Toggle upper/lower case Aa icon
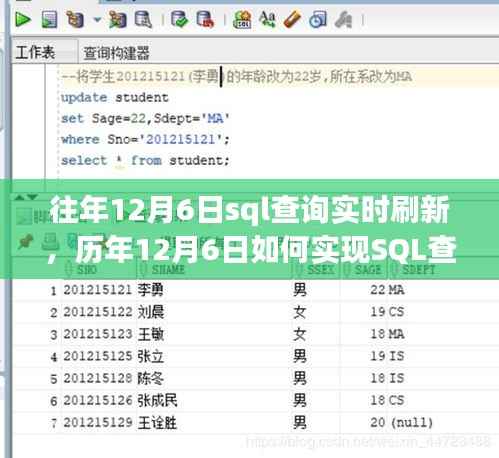 (x=267, y=19)
